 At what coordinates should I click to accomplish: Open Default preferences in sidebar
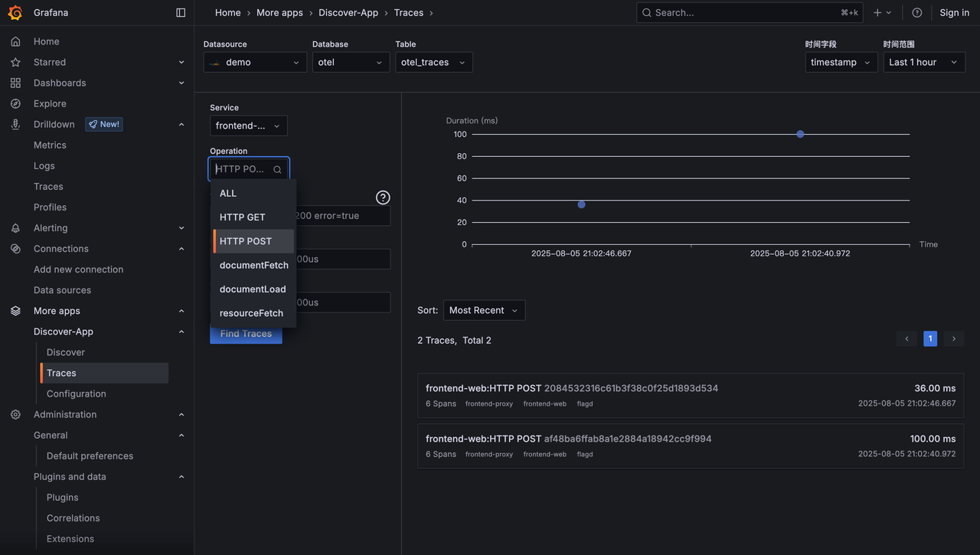coord(90,455)
